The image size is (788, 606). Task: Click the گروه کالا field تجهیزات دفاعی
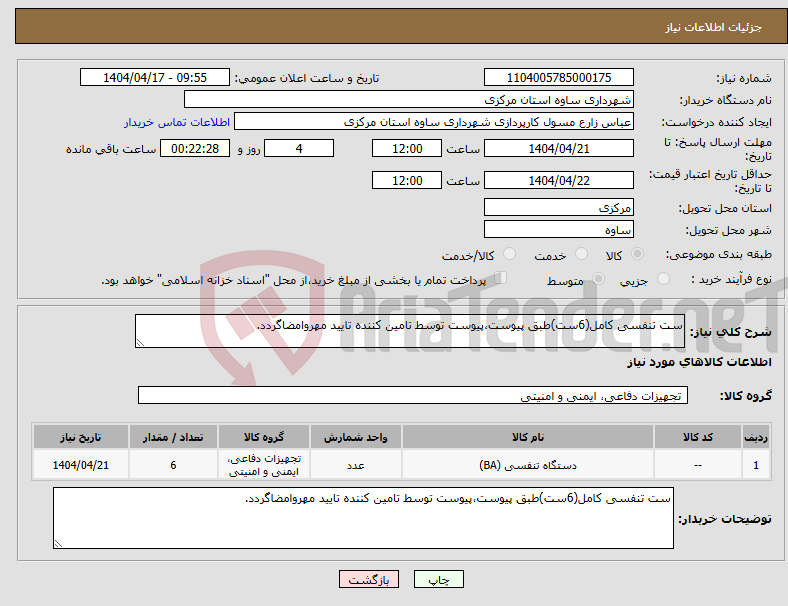pos(413,395)
